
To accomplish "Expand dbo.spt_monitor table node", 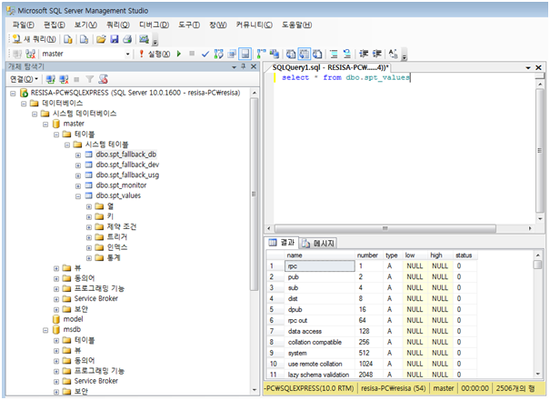I will (x=78, y=186).
